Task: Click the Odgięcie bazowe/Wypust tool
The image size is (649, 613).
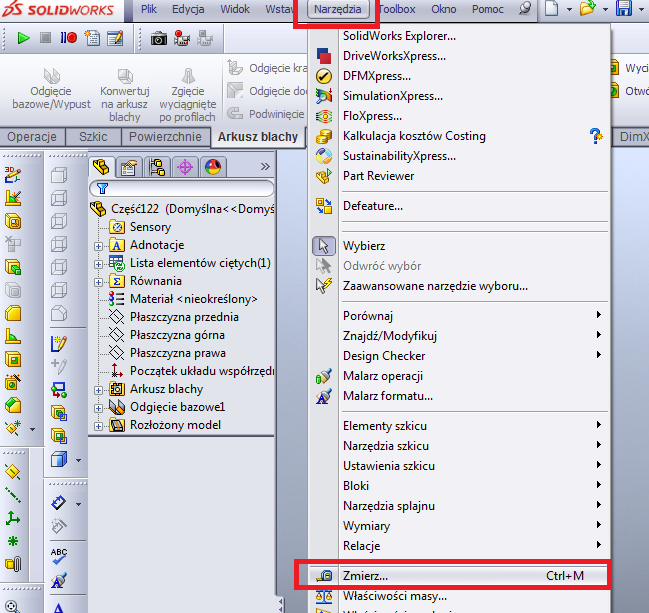Action: point(51,89)
